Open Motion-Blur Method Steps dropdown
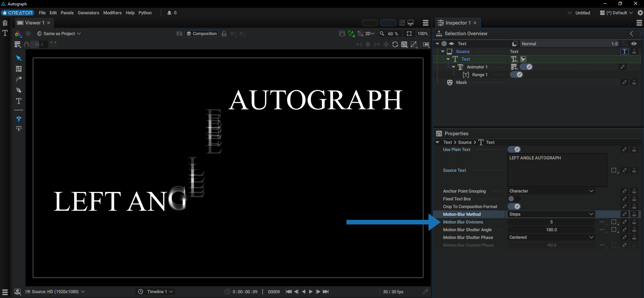The image size is (644, 298). (x=551, y=214)
